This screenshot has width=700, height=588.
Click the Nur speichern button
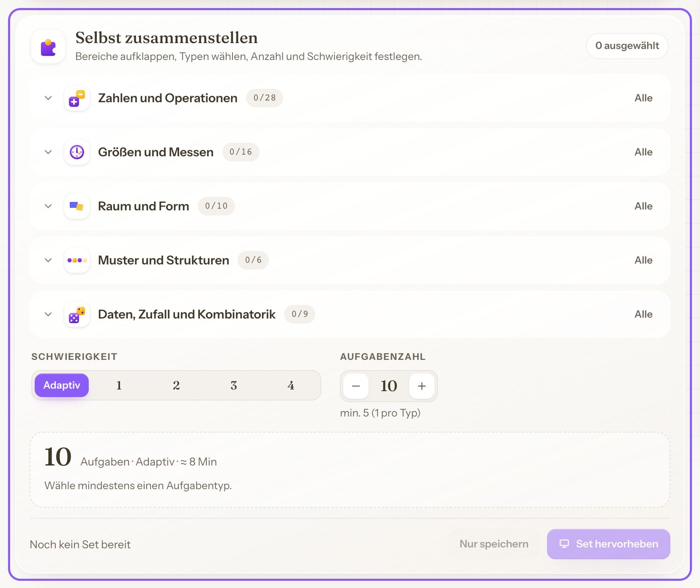pyautogui.click(x=494, y=544)
